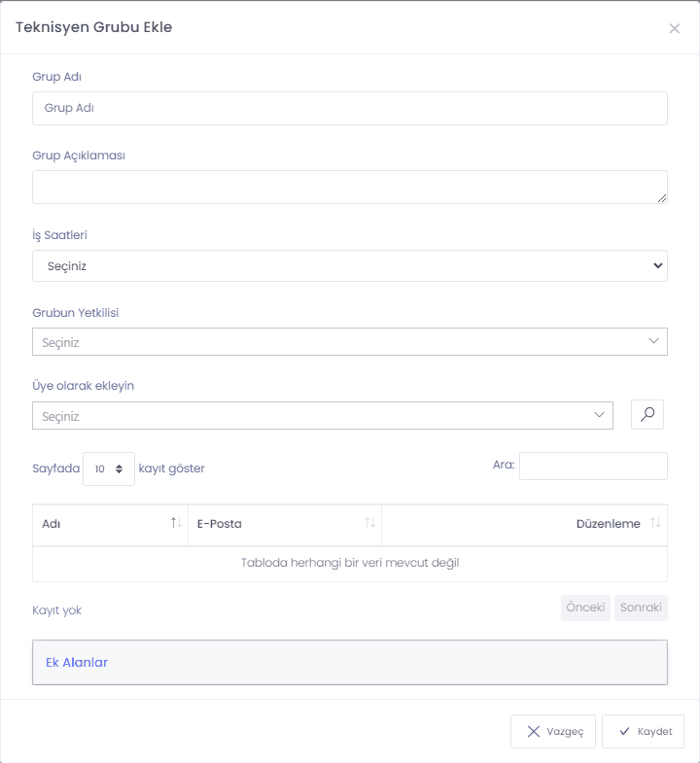Go to Sonraki page
The image size is (700, 763).
pyautogui.click(x=641, y=607)
